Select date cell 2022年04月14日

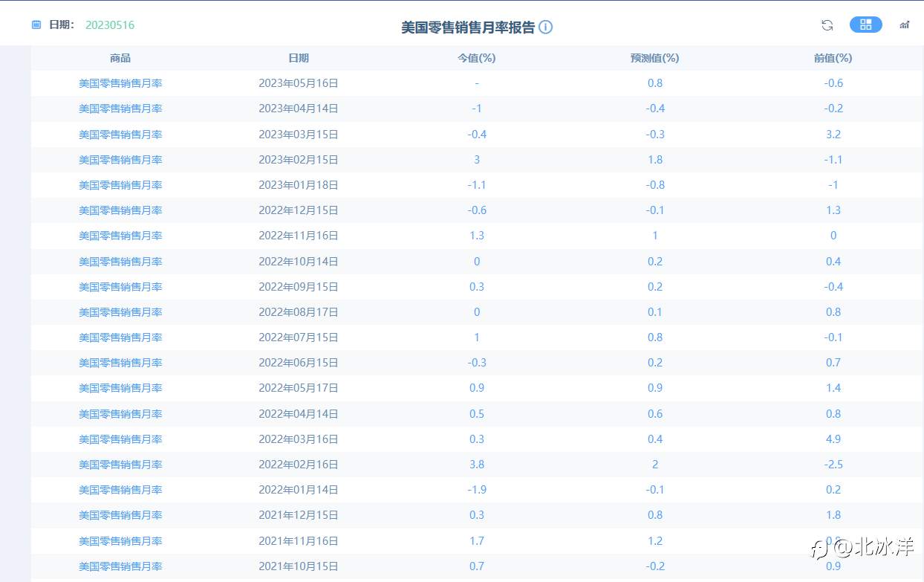tap(299, 414)
